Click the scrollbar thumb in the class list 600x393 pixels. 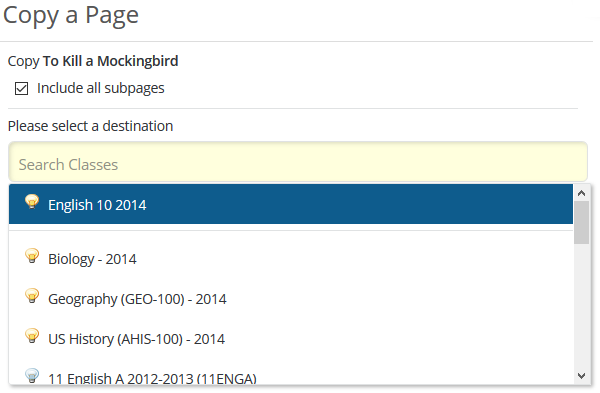pos(582,222)
